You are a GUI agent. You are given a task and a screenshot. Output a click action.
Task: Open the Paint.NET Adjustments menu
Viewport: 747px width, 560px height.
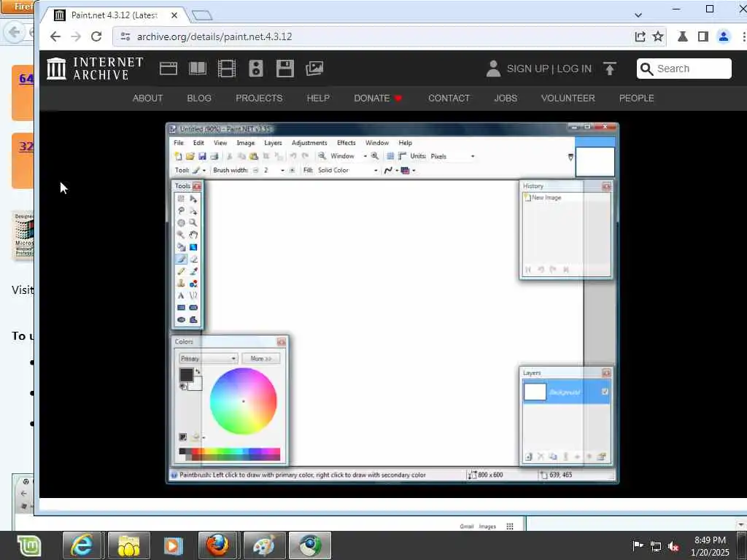point(309,143)
